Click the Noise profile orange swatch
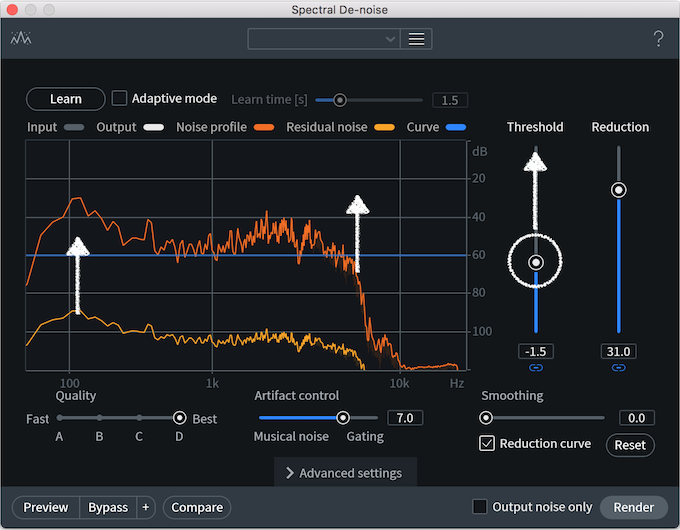The height and width of the screenshot is (530, 680). 264,128
